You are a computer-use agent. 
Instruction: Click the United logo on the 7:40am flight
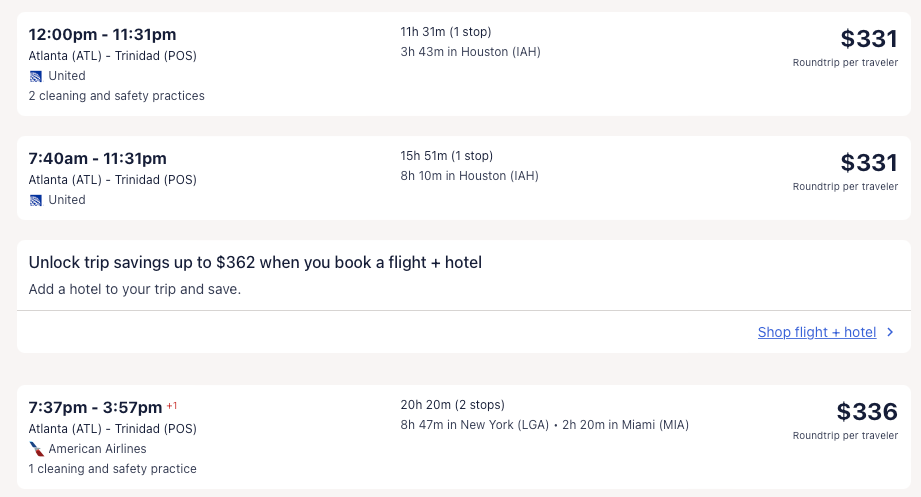pyautogui.click(x=36, y=200)
